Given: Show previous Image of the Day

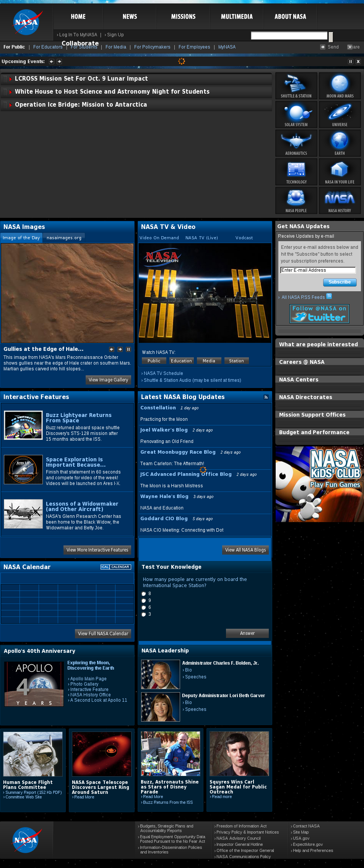Looking at the screenshot, I should (x=112, y=349).
